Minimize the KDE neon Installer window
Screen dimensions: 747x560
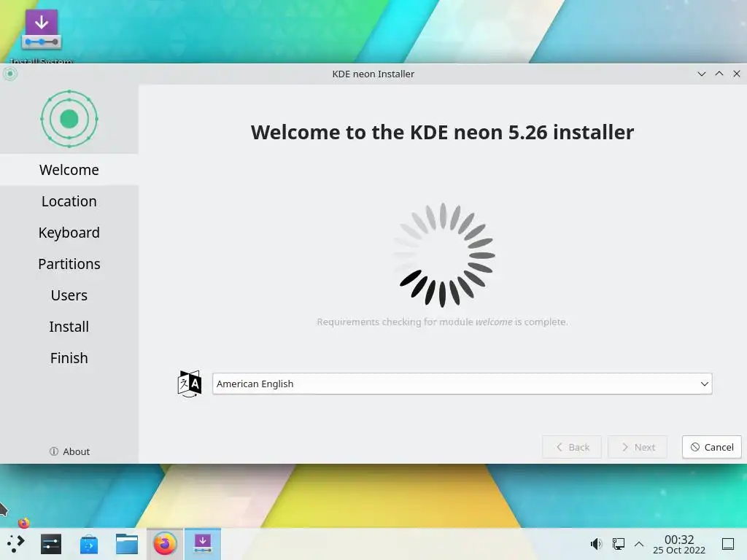coord(701,74)
